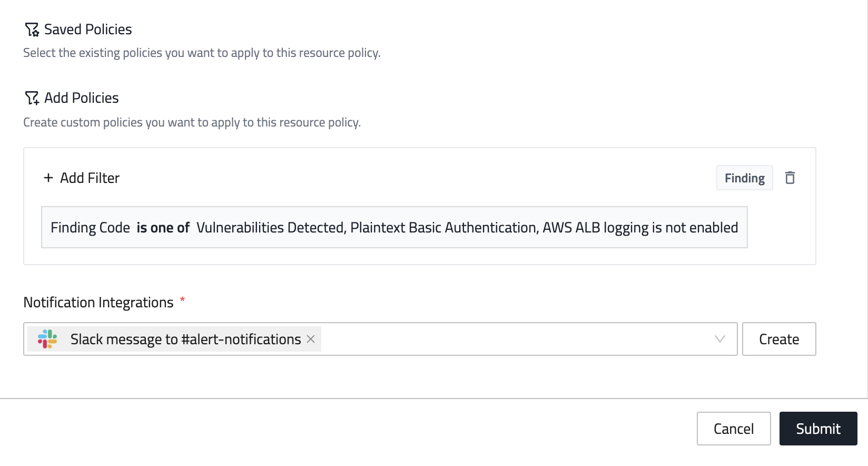This screenshot has height=466, width=868.
Task: Click the "Finding Code" field name
Action: [90, 228]
